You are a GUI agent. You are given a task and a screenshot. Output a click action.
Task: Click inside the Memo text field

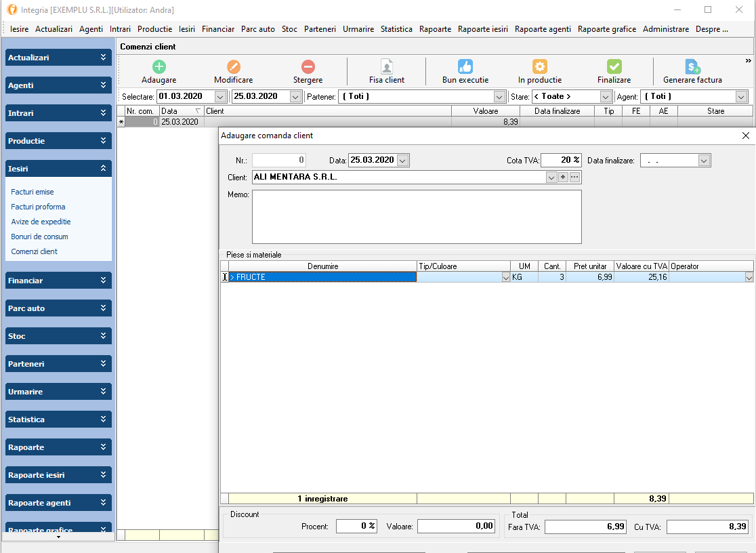(417, 216)
